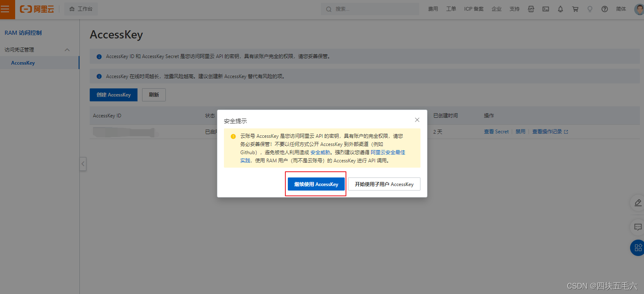This screenshot has height=294, width=644.
Task: Click the Alibaba Cloud logo
Action: point(37,9)
